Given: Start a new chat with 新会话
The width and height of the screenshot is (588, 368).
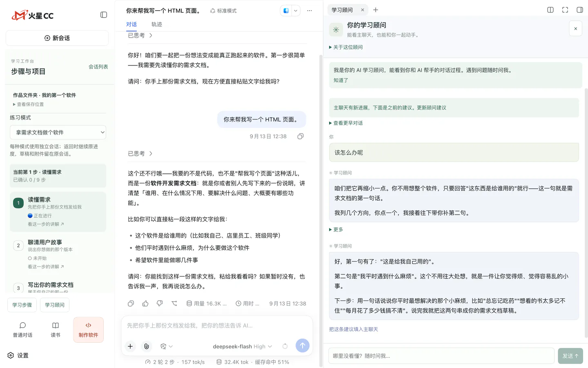Looking at the screenshot, I should [x=57, y=38].
